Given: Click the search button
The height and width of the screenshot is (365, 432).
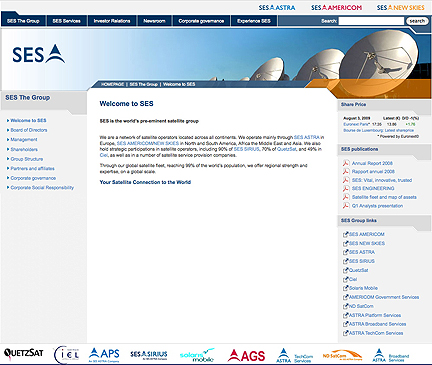Looking at the screenshot, I should point(417,21).
